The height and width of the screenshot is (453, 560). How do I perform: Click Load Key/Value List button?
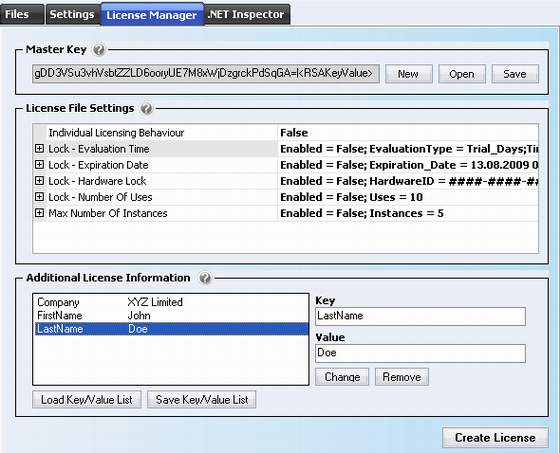87,399
